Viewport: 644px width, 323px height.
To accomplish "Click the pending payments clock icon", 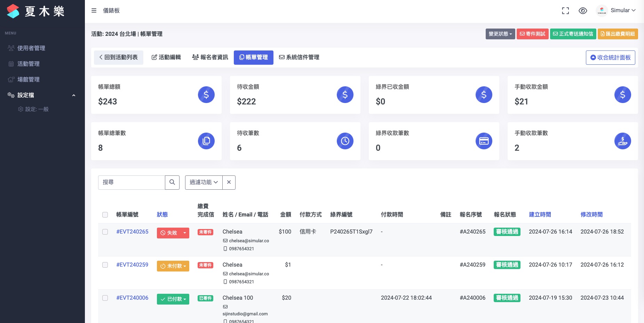I will 345,141.
